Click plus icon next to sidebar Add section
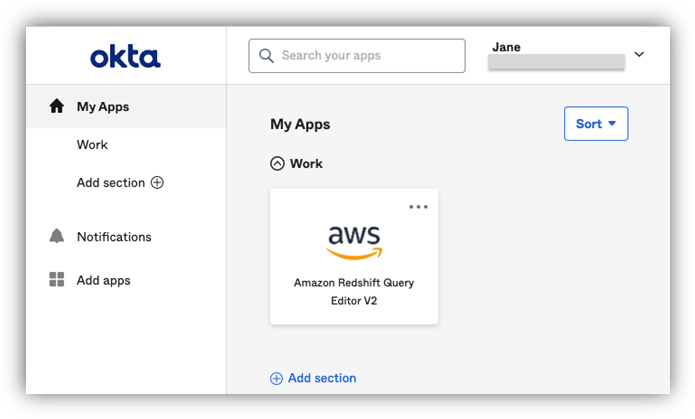 pos(157,183)
